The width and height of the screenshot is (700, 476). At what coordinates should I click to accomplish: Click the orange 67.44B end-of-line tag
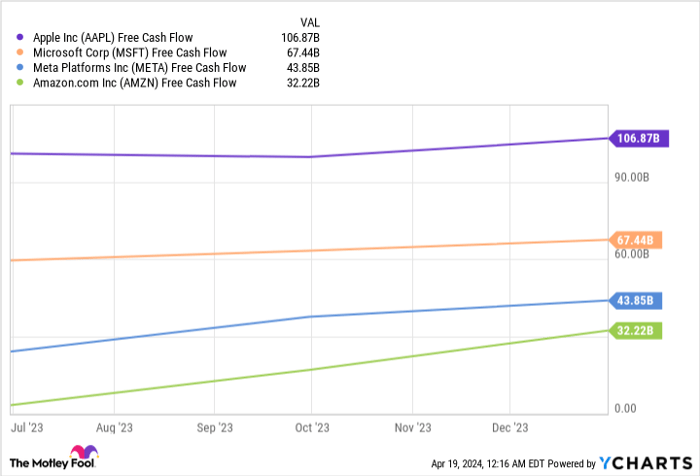coord(636,240)
